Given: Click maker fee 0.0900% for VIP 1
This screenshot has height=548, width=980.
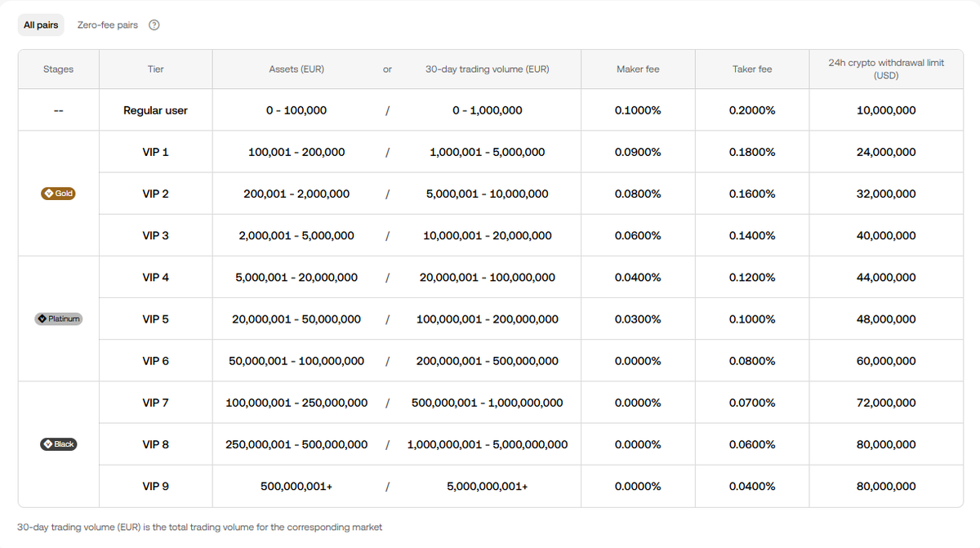Looking at the screenshot, I should [x=638, y=152].
